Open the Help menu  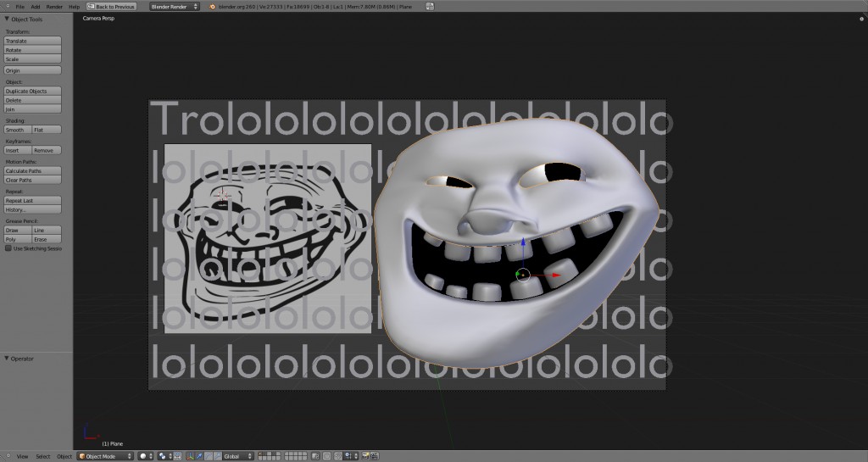click(75, 7)
